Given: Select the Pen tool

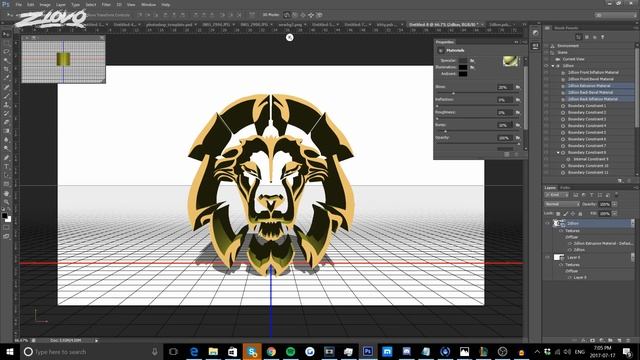Looking at the screenshot, I should (7, 158).
